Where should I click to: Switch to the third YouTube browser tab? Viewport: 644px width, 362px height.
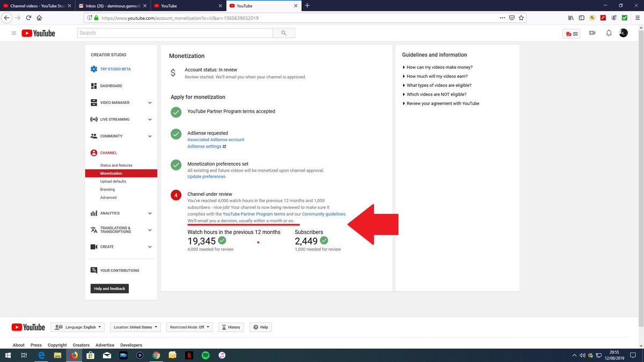[187, 5]
